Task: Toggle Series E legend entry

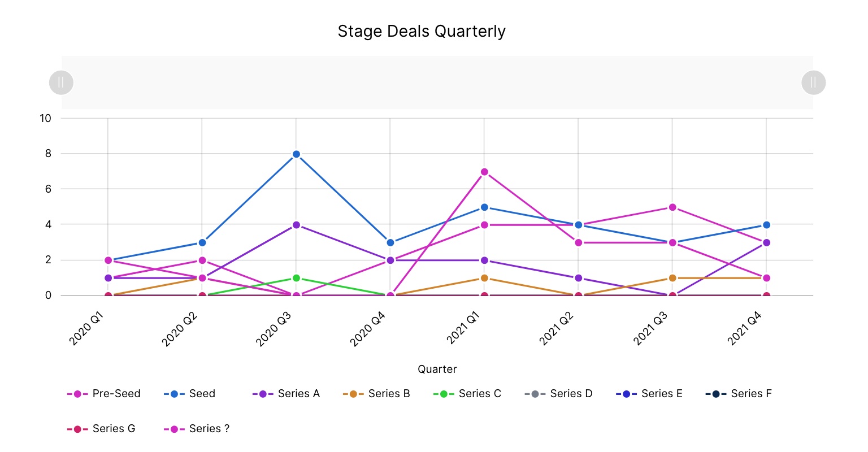Action: pos(649,394)
